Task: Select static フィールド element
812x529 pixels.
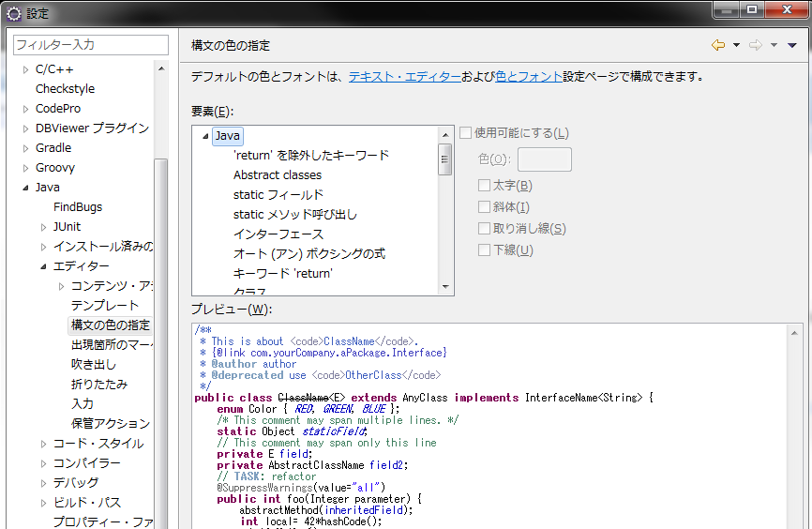Action: (278, 195)
